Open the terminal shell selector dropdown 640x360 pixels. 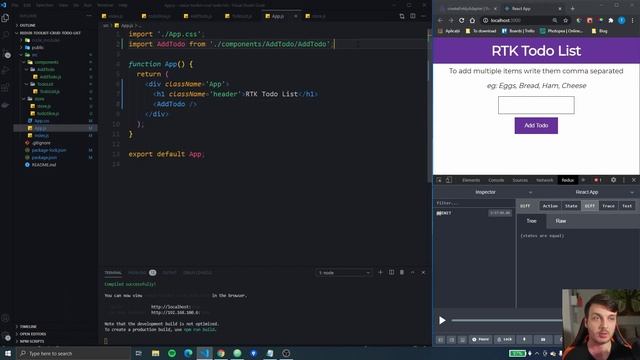pyautogui.click(x=344, y=273)
